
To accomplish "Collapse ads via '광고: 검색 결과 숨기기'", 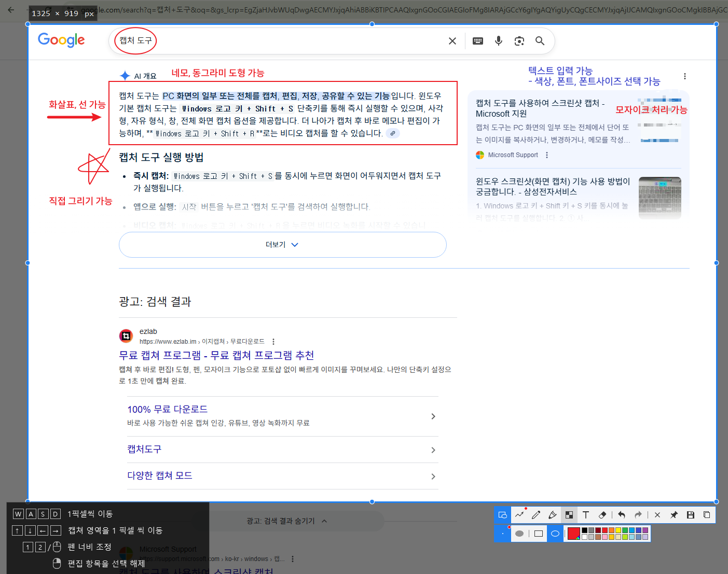I will coord(287,521).
